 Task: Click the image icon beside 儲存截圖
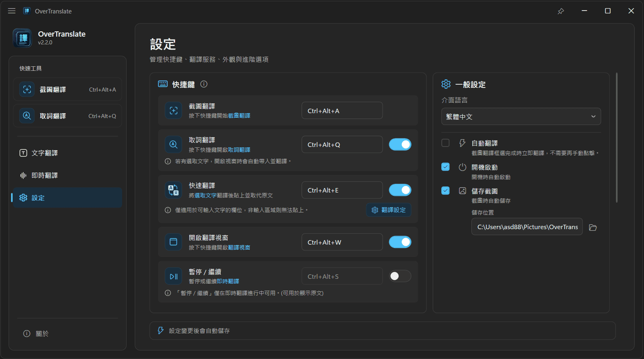[462, 191]
